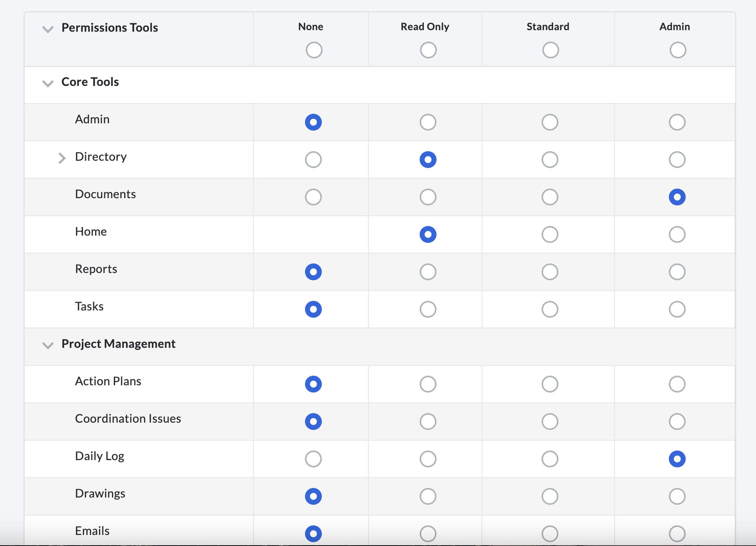
Task: Expand the Directory sub-permissions
Action: tap(62, 158)
